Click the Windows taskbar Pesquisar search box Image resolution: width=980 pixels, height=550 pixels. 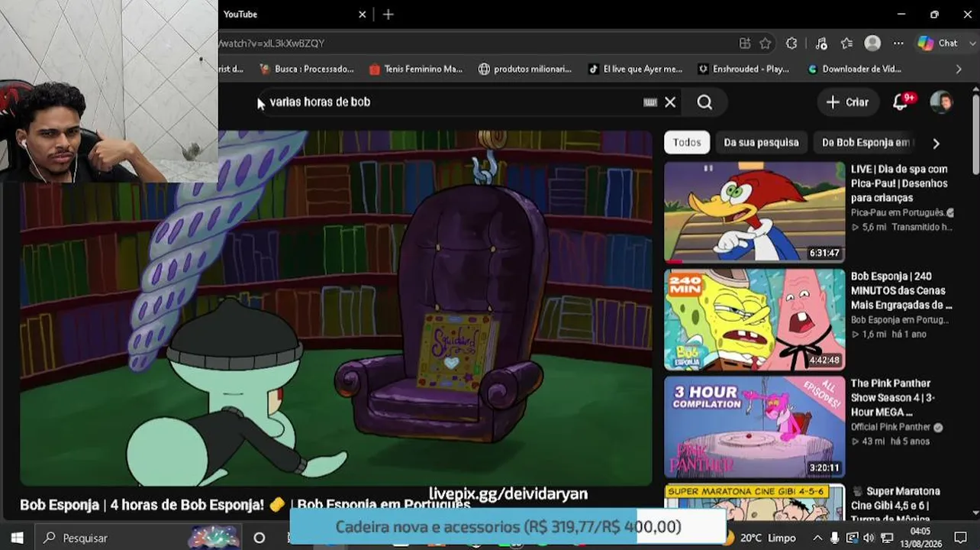pos(137,538)
